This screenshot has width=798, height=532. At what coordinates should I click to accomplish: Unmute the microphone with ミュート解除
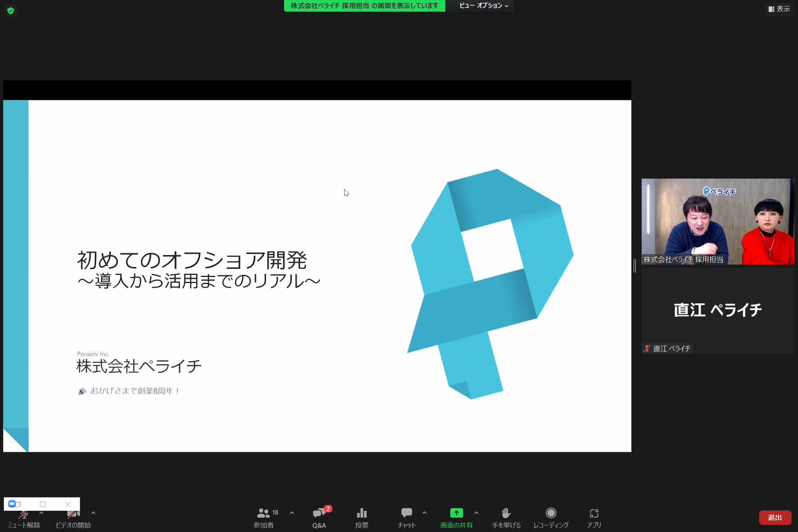[x=24, y=519]
